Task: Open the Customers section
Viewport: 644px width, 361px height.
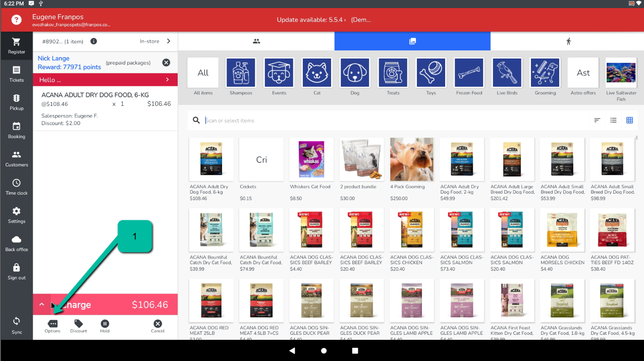Action: click(17, 159)
